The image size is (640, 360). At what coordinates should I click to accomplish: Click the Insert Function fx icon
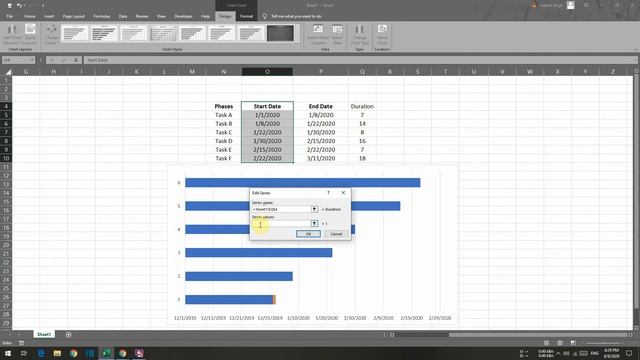[x=76, y=60]
